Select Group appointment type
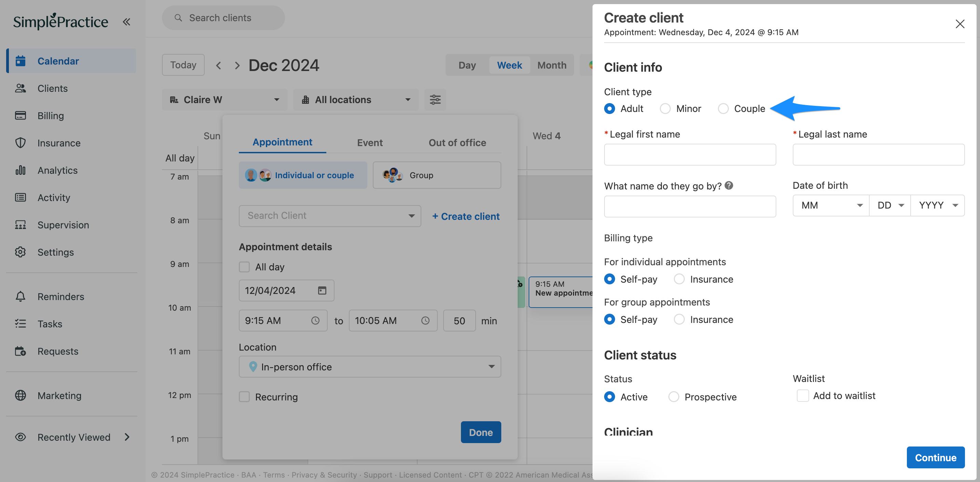Image resolution: width=980 pixels, height=482 pixels. coord(437,175)
